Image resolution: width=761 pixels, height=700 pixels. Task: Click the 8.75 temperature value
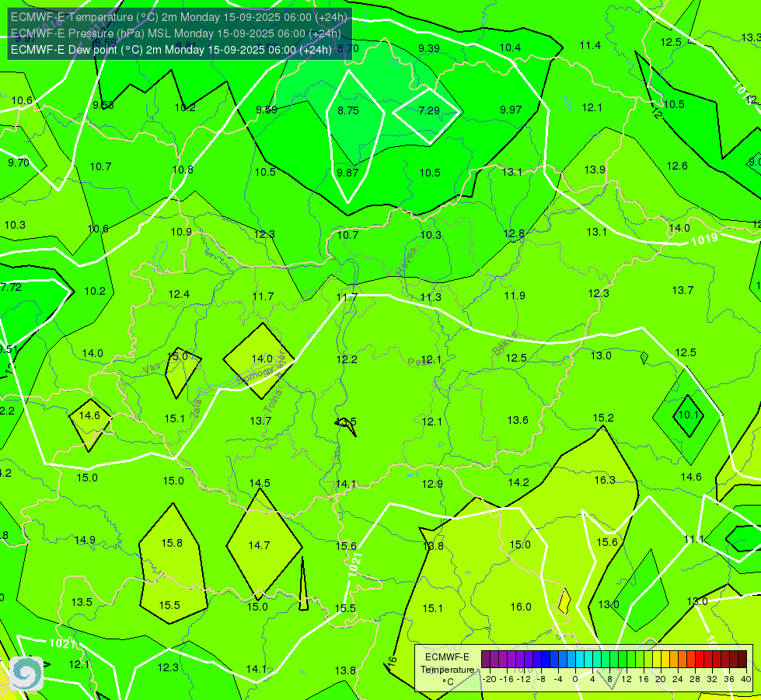tap(348, 110)
